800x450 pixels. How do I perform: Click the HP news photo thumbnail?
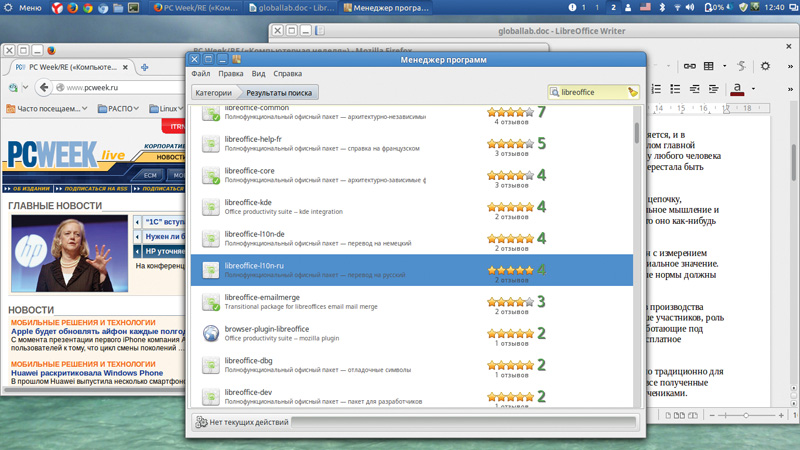coord(69,254)
